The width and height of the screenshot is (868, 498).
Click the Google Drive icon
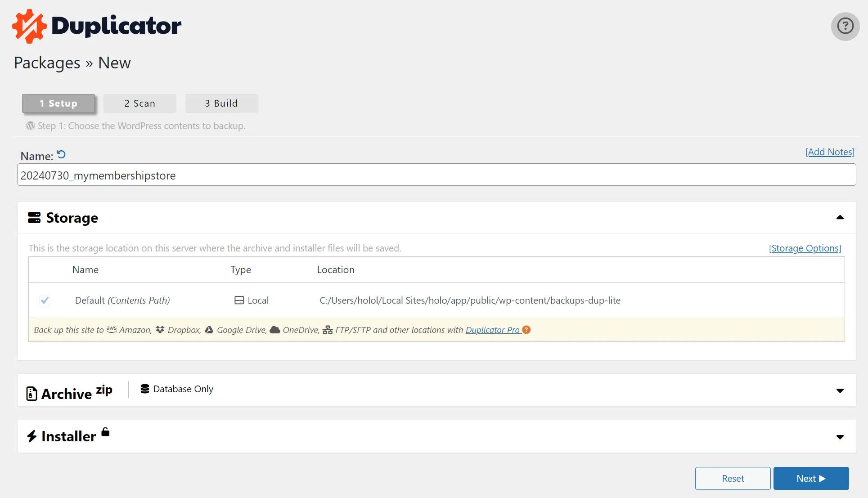tap(209, 330)
